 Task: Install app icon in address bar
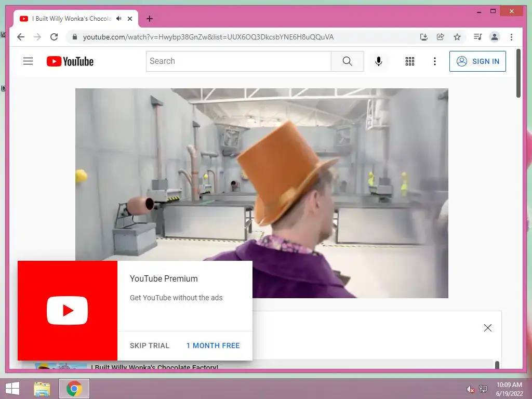pos(424,37)
